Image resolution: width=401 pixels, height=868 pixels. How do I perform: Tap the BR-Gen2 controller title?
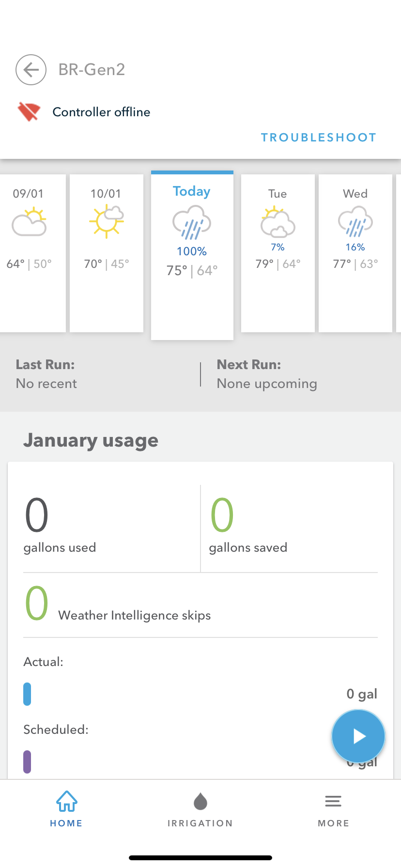92,70
